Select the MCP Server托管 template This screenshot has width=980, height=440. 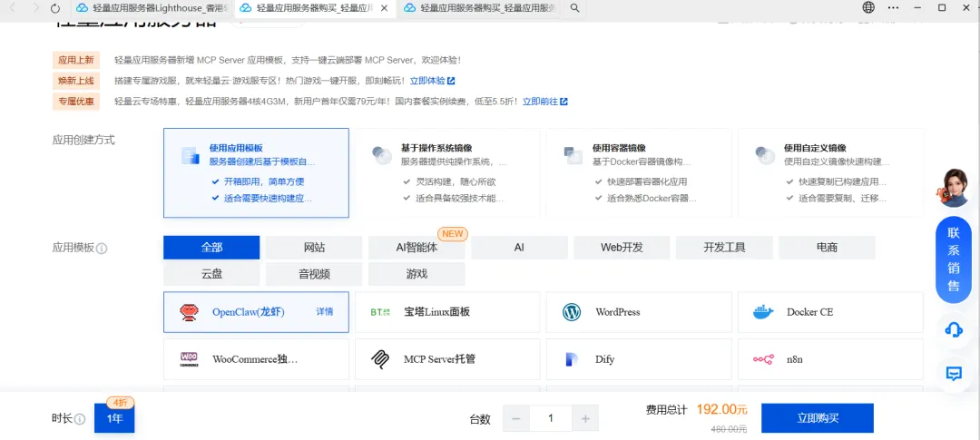tap(447, 359)
